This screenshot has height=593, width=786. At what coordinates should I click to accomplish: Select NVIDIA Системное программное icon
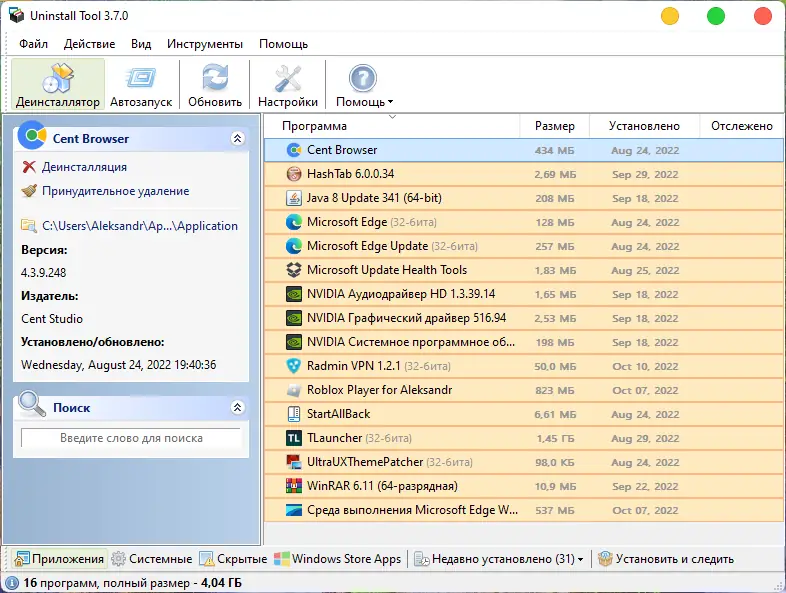[x=294, y=342]
